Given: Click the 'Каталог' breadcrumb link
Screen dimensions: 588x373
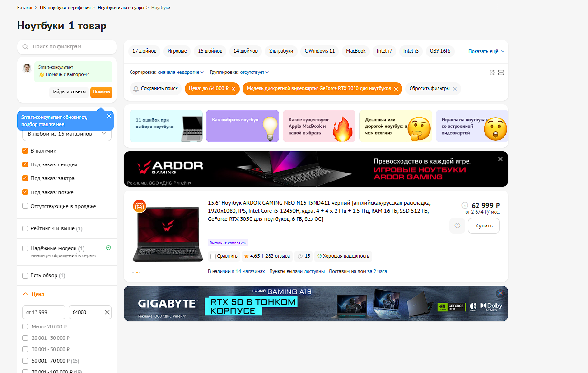Looking at the screenshot, I should click(25, 8).
